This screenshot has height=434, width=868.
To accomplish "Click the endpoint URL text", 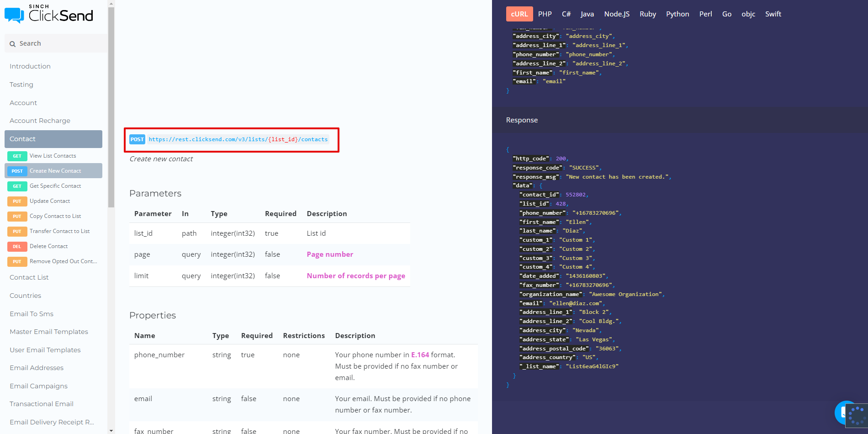I will point(238,139).
